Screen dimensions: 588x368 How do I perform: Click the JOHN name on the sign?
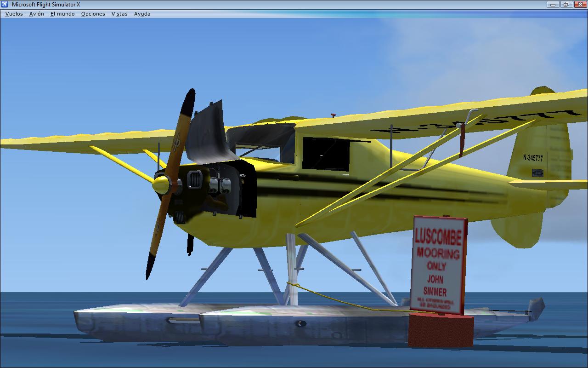pos(435,279)
